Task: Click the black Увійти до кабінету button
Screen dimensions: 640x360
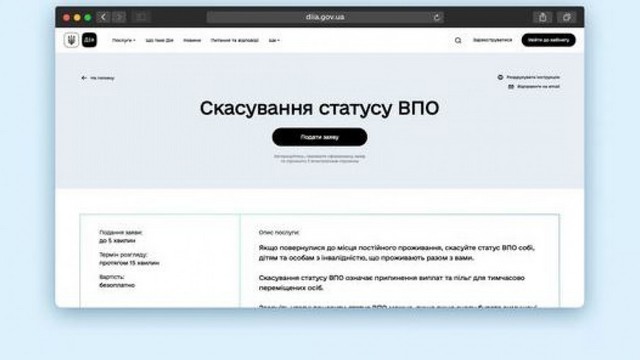Action: (548, 40)
